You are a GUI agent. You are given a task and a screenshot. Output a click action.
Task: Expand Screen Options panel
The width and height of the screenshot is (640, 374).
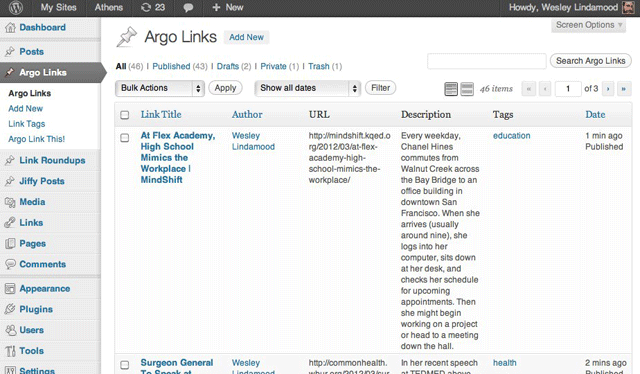click(589, 25)
